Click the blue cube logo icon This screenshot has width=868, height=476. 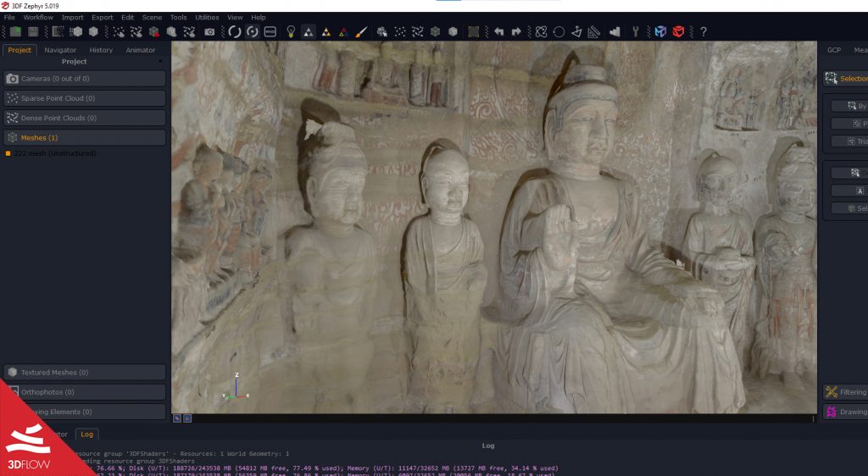660,31
